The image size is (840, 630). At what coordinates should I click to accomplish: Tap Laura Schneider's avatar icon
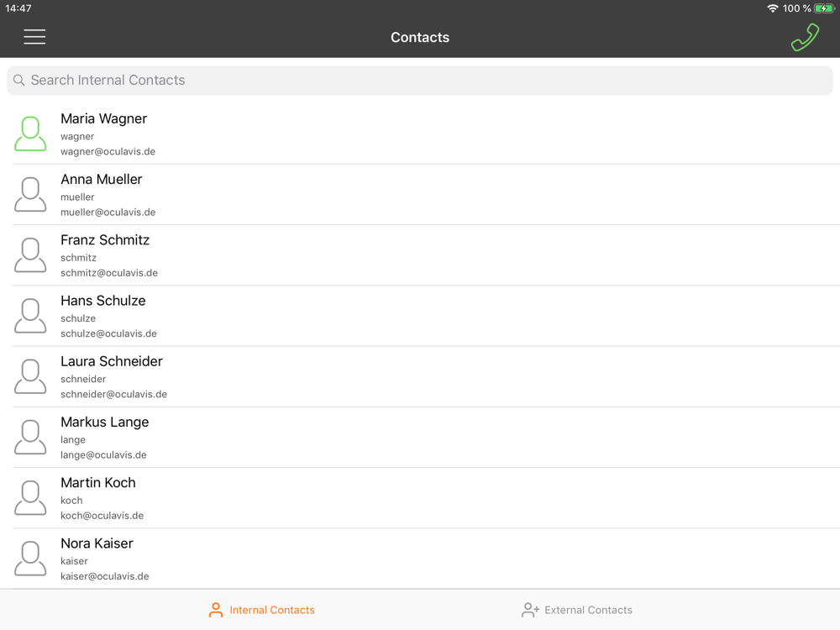point(30,376)
